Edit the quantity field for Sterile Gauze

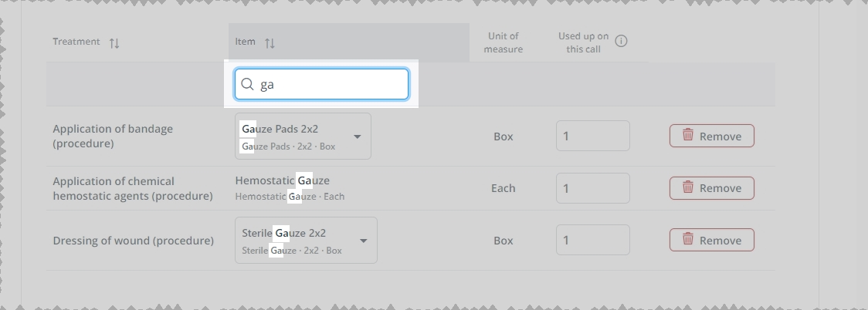(593, 240)
